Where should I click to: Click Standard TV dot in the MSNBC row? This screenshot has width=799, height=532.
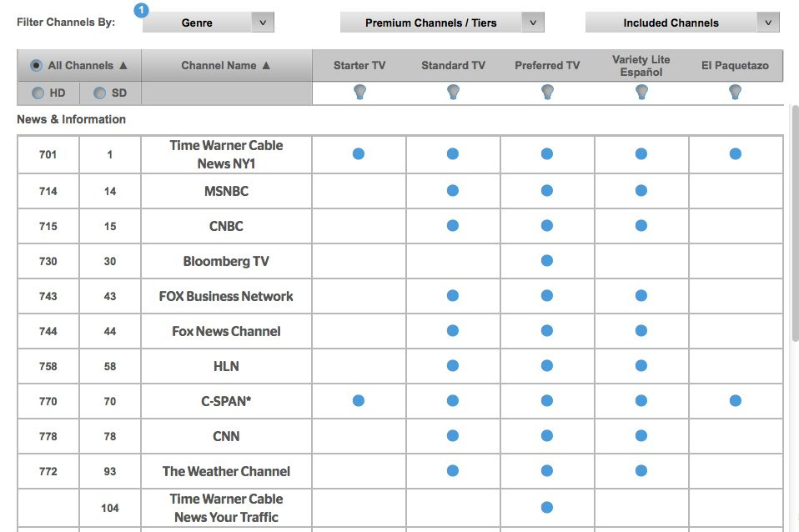pos(453,191)
